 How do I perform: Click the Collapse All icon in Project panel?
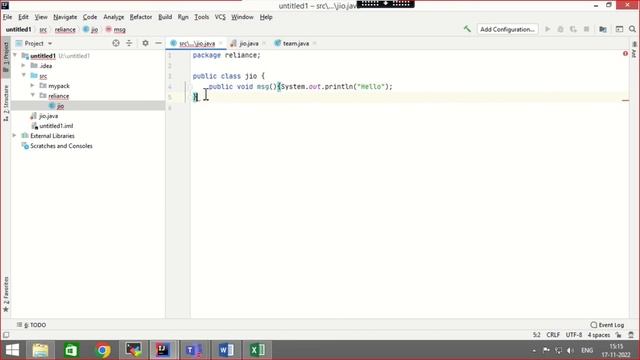pyautogui.click(x=129, y=43)
